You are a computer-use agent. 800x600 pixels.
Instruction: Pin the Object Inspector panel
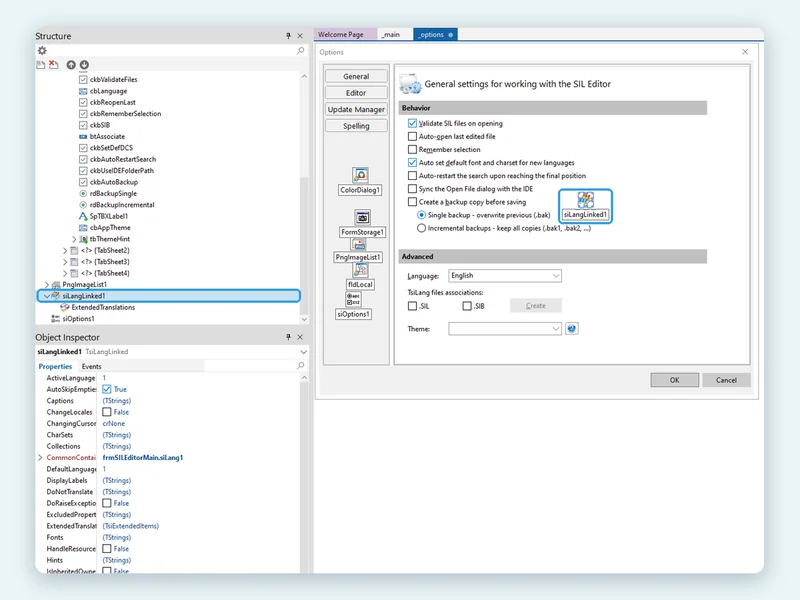pos(288,337)
